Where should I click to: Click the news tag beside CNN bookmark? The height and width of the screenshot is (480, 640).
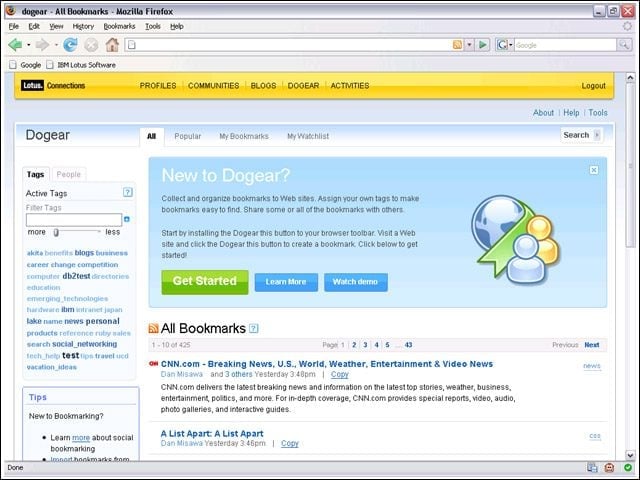point(592,366)
